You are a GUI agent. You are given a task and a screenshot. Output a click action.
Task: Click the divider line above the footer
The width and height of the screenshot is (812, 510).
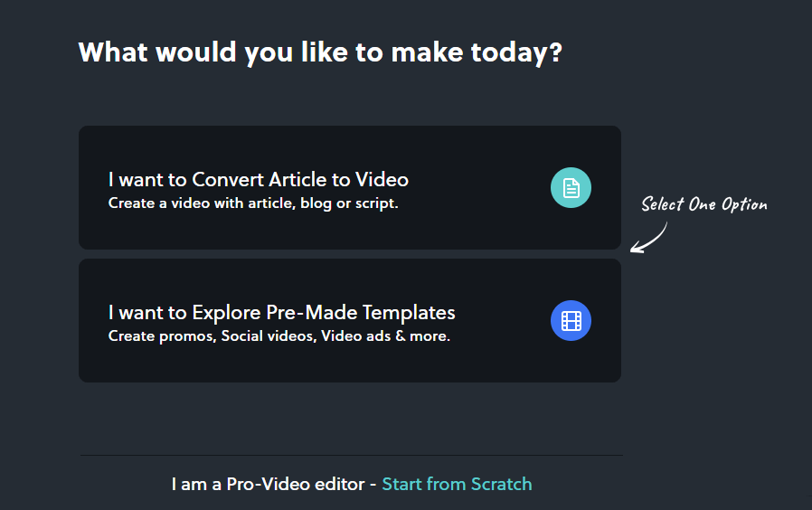[x=351, y=455]
